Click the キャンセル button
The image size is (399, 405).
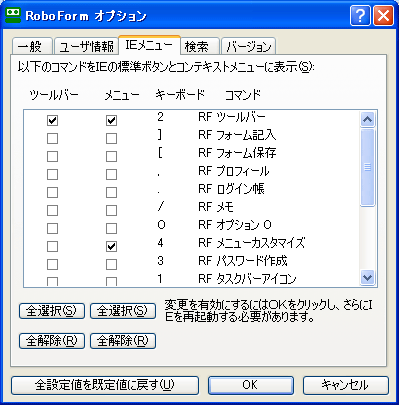[x=346, y=385]
